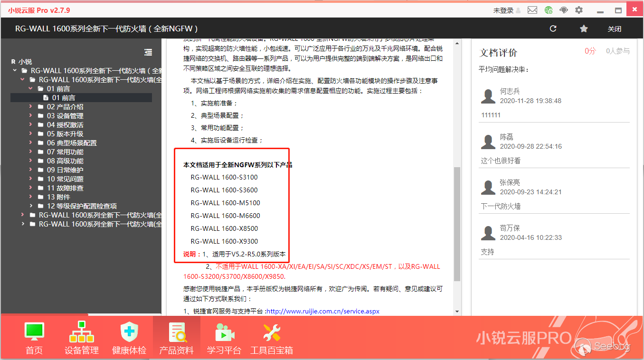Viewport: 644px width, 360px height.
Task: Select the highlighted 01 前言 document in tree
Action: (81, 98)
